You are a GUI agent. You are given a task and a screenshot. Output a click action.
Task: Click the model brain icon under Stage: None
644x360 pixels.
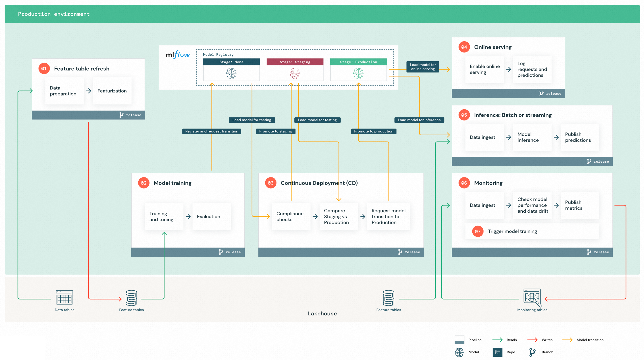tap(231, 73)
